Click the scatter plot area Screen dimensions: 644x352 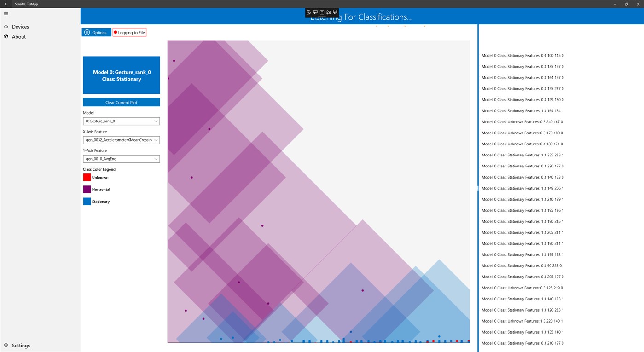point(319,192)
